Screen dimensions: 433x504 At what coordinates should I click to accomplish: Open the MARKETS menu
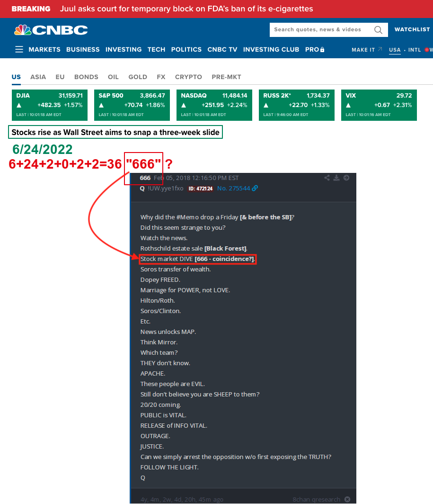click(x=44, y=49)
